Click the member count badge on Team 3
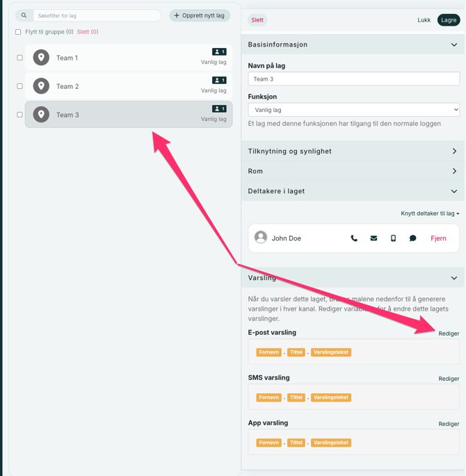 click(x=219, y=109)
